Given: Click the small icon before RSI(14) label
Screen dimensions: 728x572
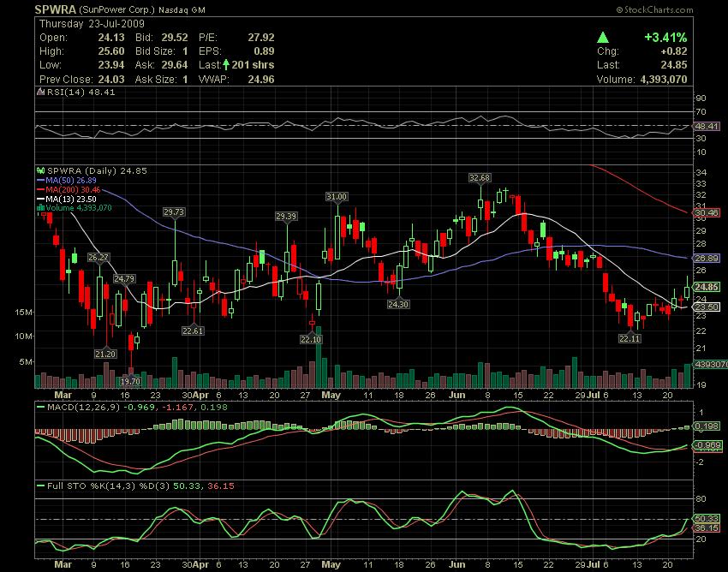Looking at the screenshot, I should coord(41,92).
